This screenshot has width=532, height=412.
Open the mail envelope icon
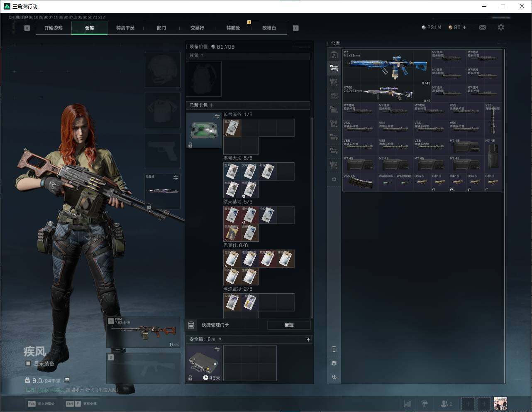tap(483, 27)
